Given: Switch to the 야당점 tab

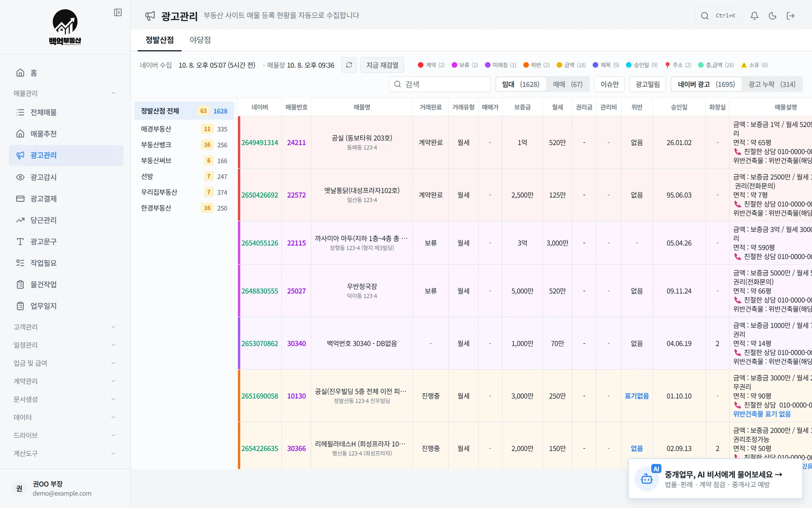Looking at the screenshot, I should (200, 40).
